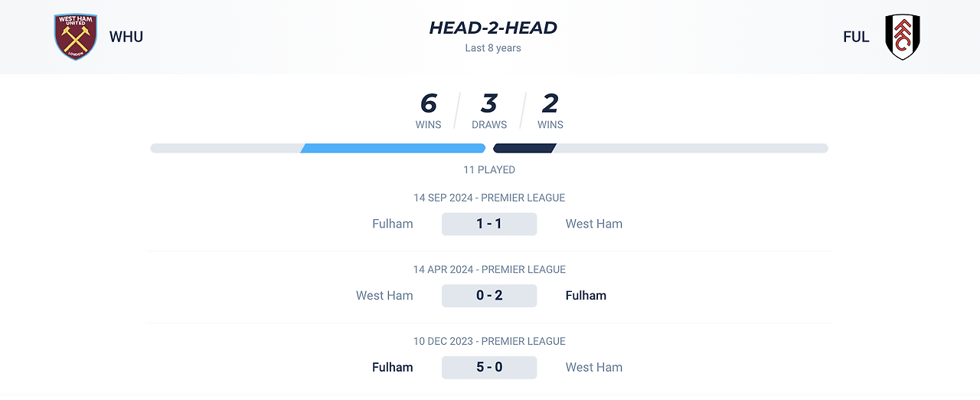Open the 5 - 0 match score
The height and width of the screenshot is (400, 980).
pos(489,367)
